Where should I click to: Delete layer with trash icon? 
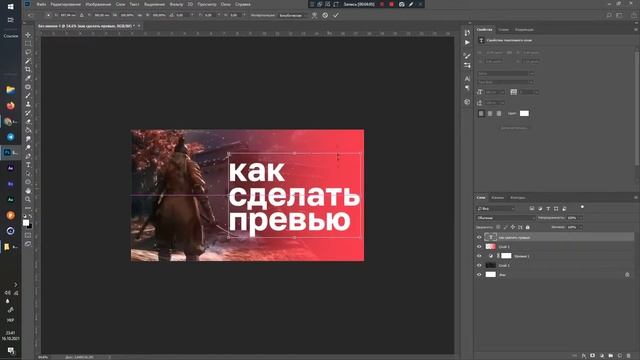pos(628,356)
